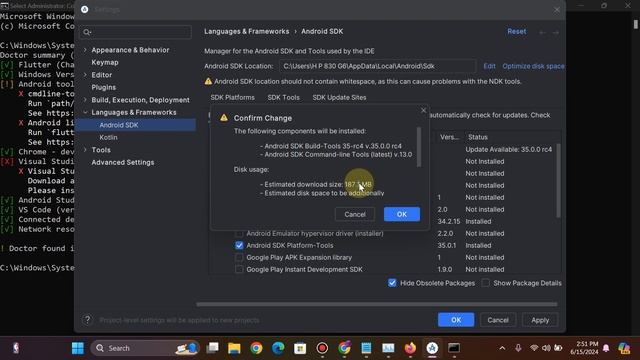Click the Apply button

(x=540, y=320)
